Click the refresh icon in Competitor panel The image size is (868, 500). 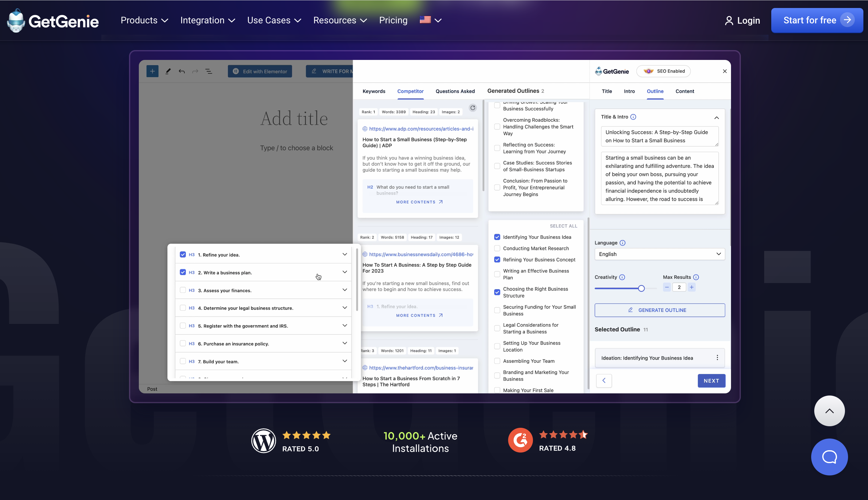pos(473,108)
